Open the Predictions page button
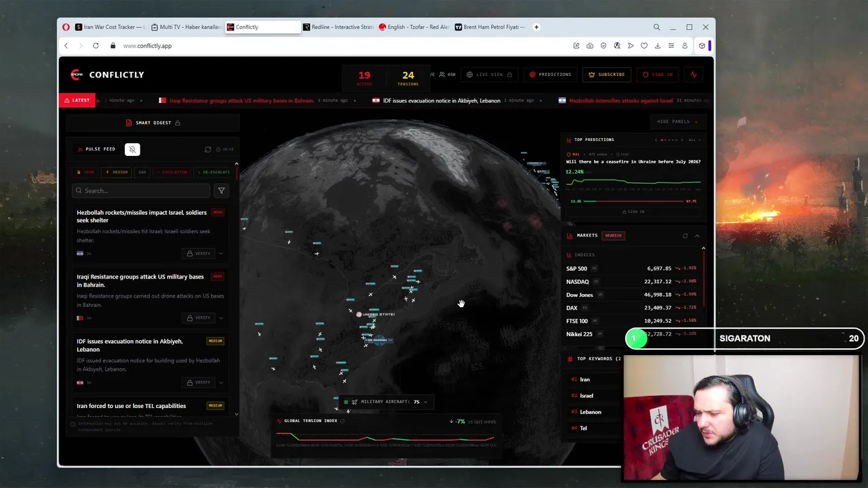Image resolution: width=868 pixels, height=488 pixels. pos(551,75)
